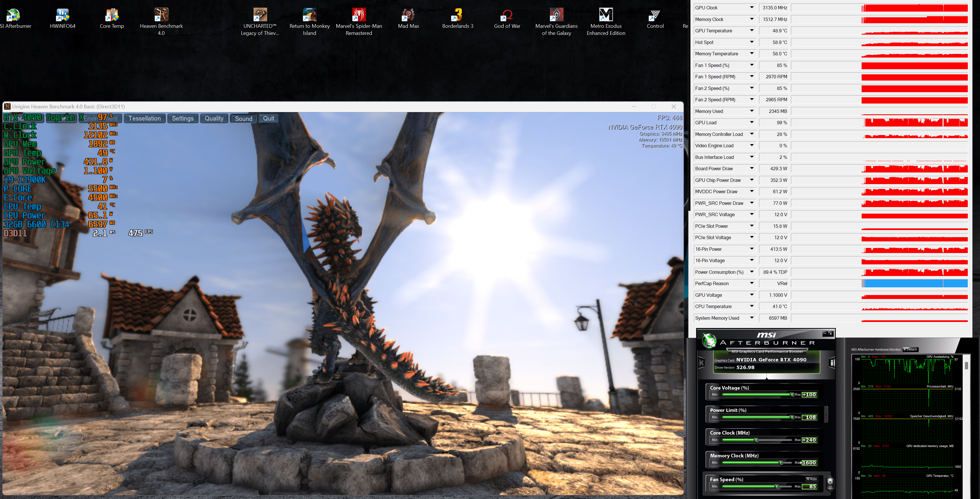Open the System Memory Used dropdown

pos(752,318)
